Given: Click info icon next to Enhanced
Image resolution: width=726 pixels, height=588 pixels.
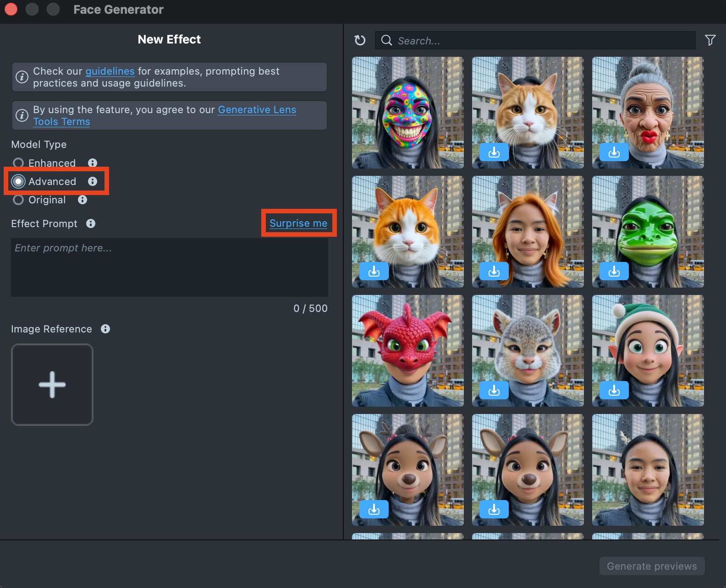Looking at the screenshot, I should point(93,163).
